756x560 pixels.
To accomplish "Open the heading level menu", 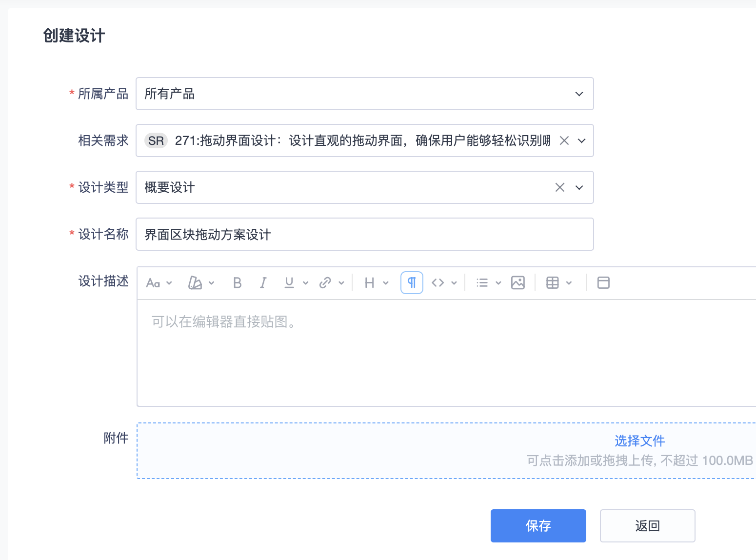I will 370,283.
